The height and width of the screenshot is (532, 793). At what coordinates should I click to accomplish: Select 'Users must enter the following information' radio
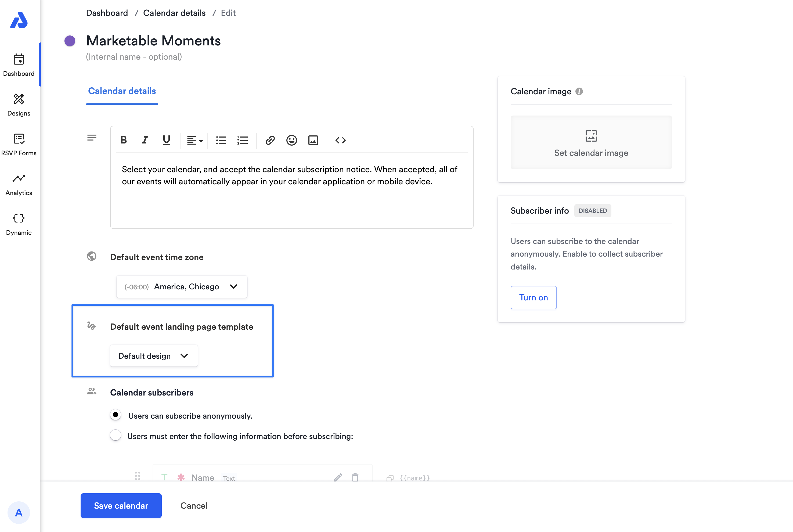click(x=116, y=435)
